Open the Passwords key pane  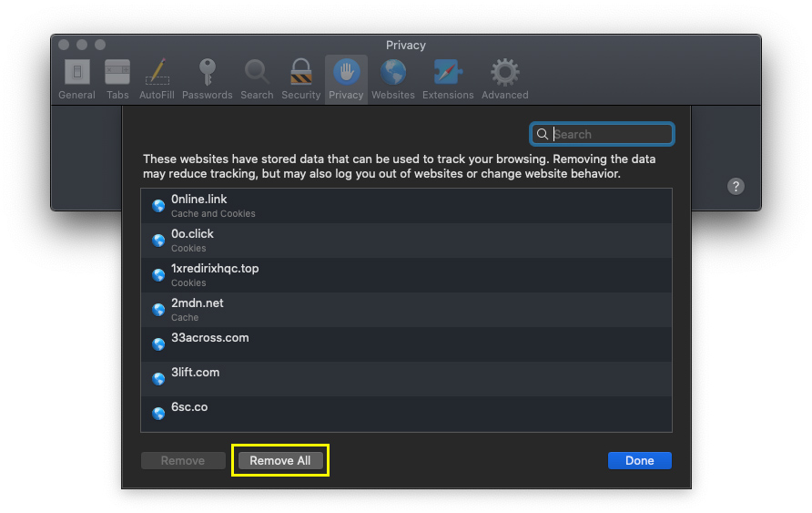coord(208,79)
